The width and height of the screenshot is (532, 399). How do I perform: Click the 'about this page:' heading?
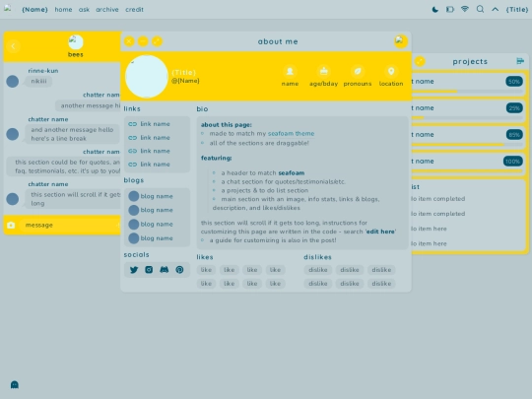click(x=227, y=125)
